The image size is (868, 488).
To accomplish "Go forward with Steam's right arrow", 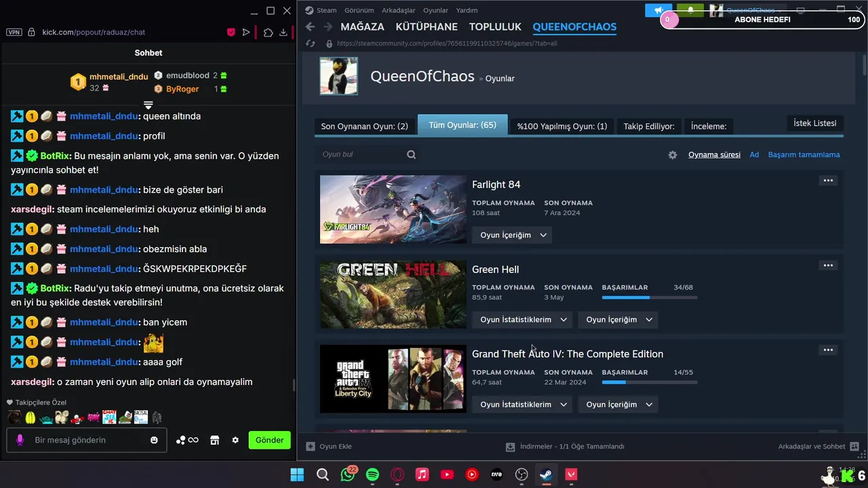I will click(328, 27).
